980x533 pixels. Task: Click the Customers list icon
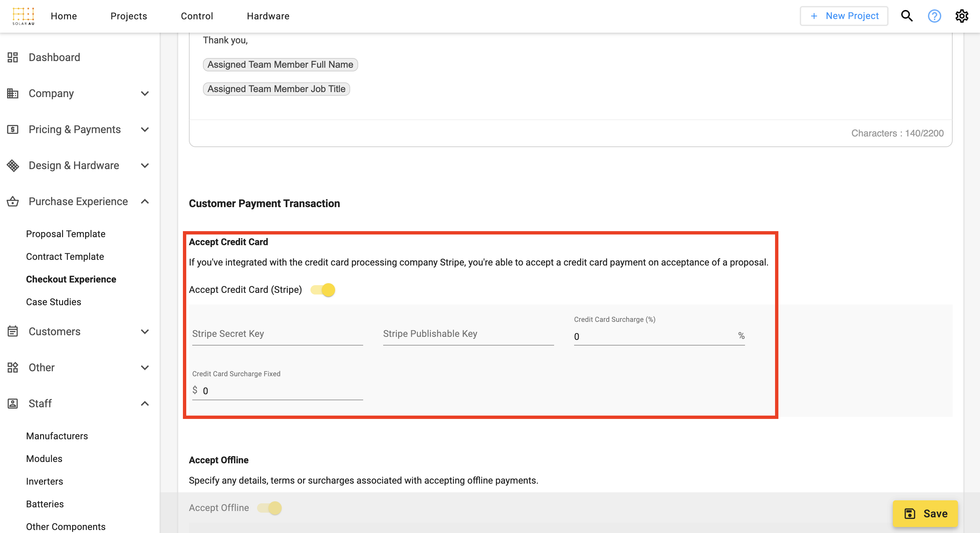[x=13, y=332]
